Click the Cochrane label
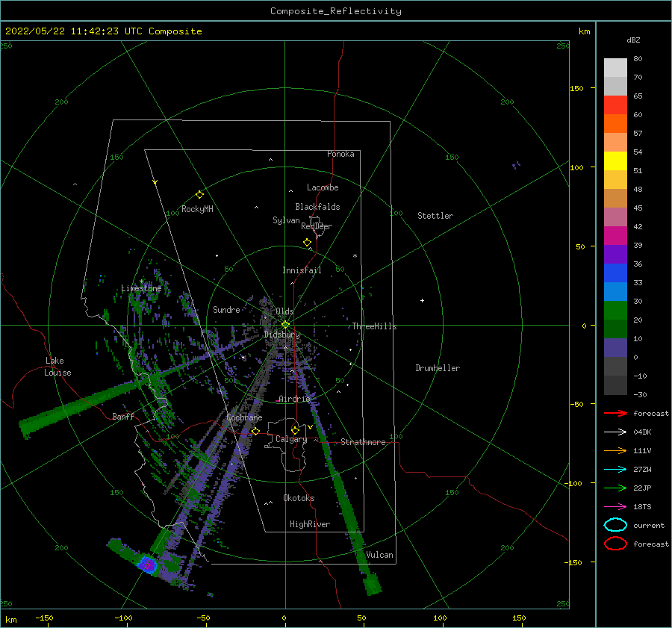The image size is (672, 628). (244, 417)
